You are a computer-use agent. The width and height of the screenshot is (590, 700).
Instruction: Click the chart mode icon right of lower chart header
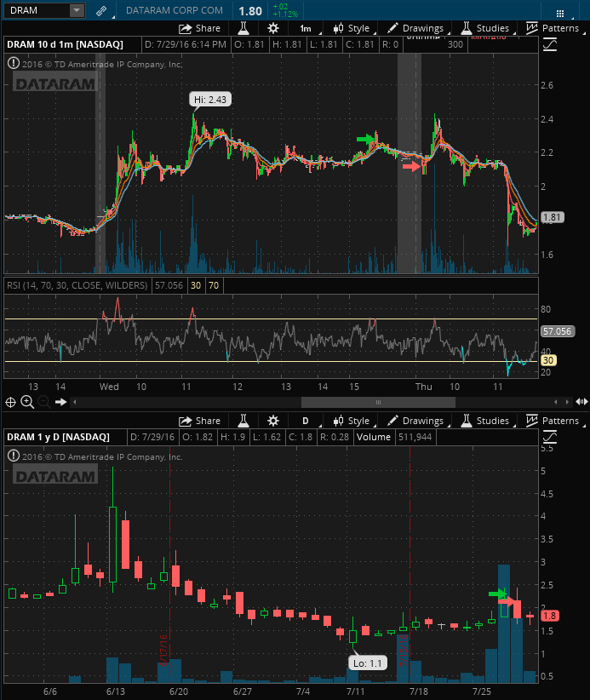click(550, 437)
